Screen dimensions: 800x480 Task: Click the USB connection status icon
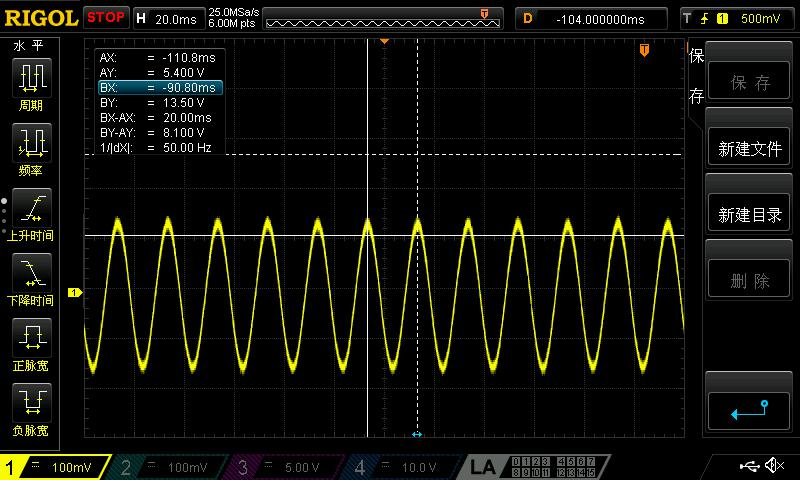pos(749,466)
